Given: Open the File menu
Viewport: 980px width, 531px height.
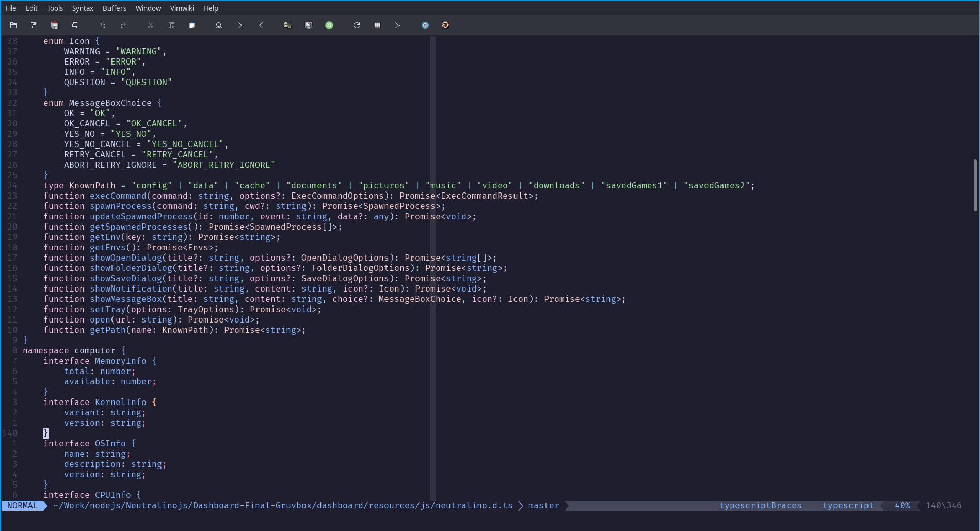Looking at the screenshot, I should [x=11, y=8].
